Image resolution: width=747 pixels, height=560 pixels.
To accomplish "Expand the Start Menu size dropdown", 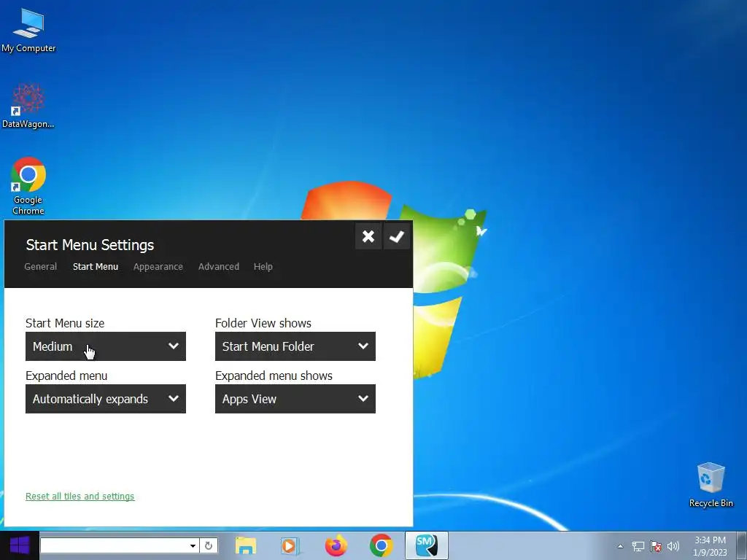I will click(x=106, y=346).
